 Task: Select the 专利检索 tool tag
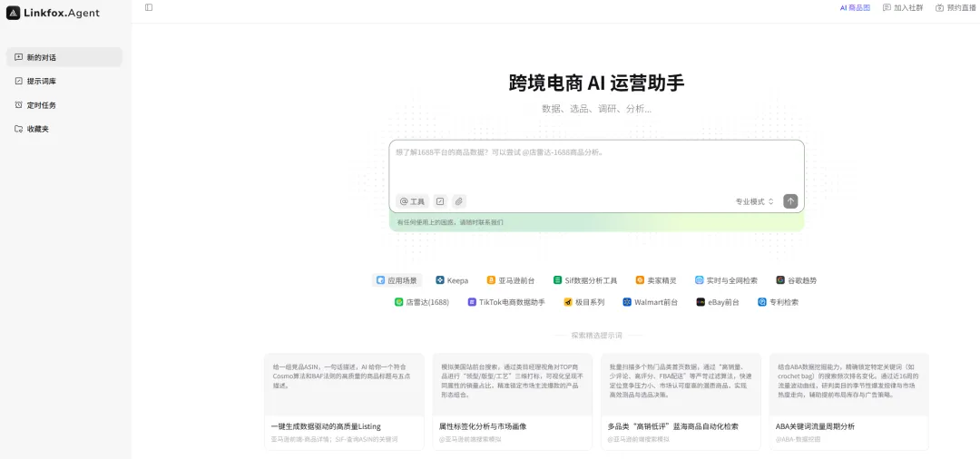(x=779, y=302)
